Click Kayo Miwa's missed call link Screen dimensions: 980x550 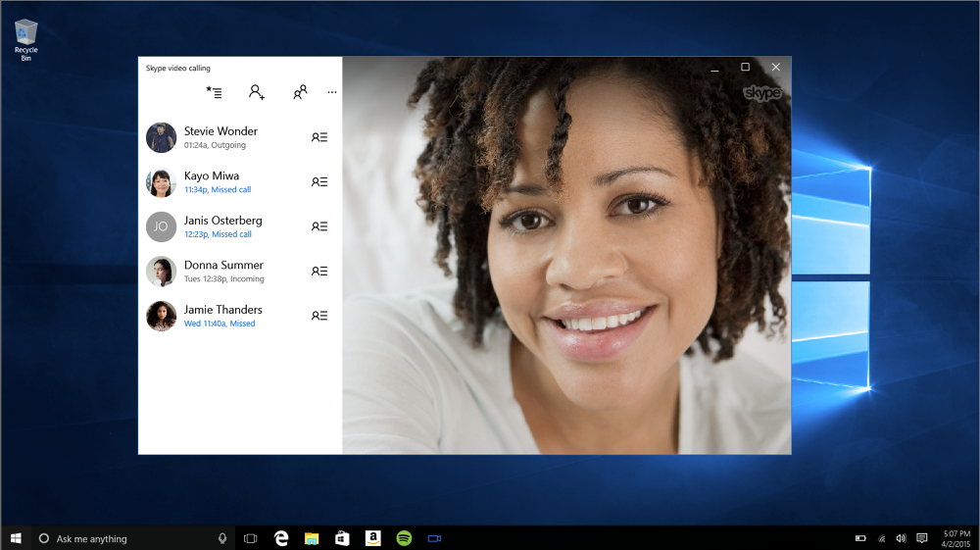[218, 190]
